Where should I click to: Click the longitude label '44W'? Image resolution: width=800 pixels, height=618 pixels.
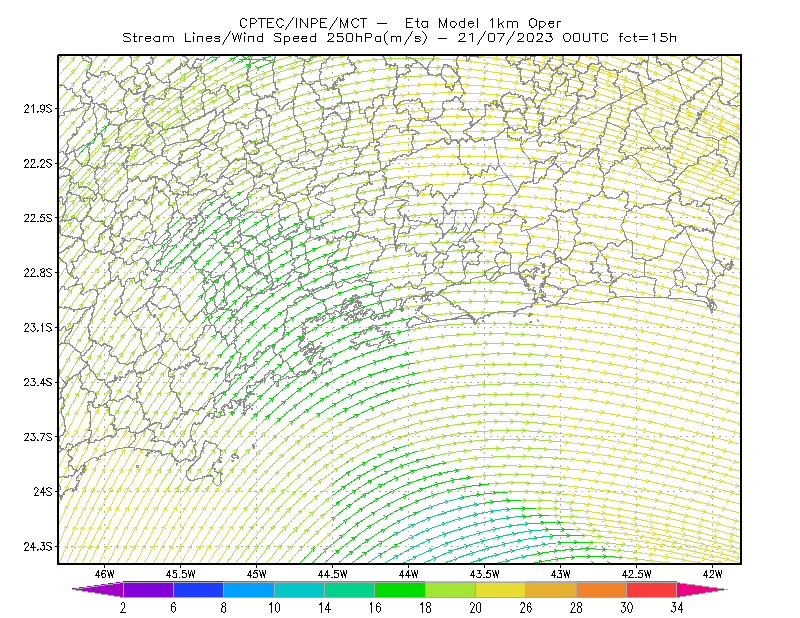click(x=409, y=574)
